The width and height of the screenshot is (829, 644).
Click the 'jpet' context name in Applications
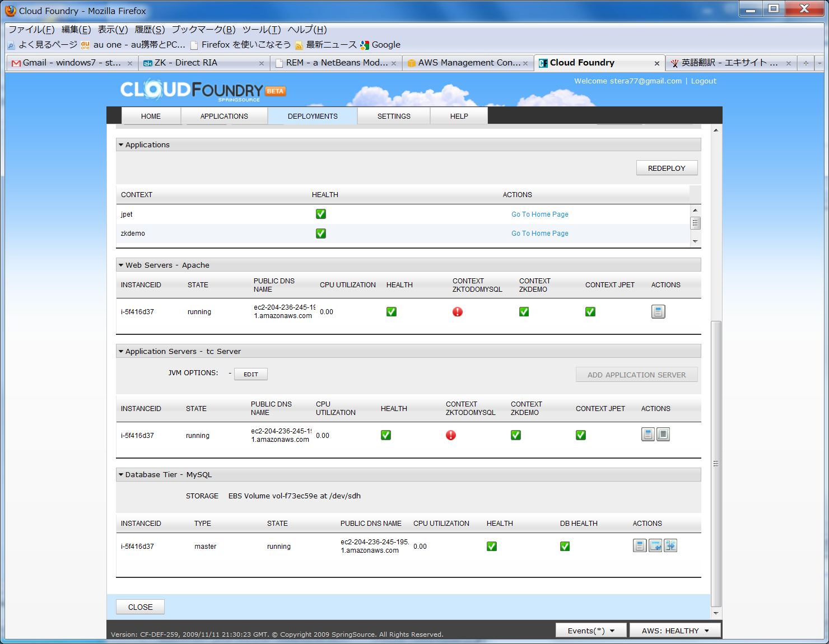127,214
